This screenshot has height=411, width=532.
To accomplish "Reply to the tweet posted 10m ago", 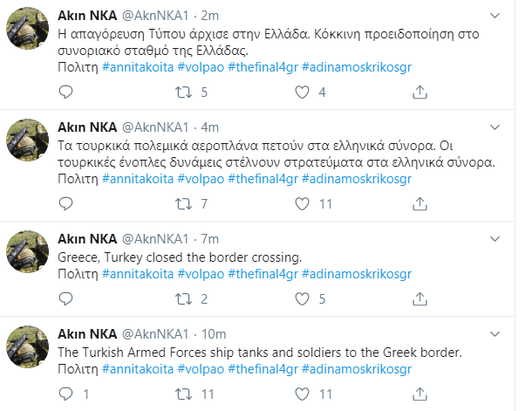I will pyautogui.click(x=65, y=394).
